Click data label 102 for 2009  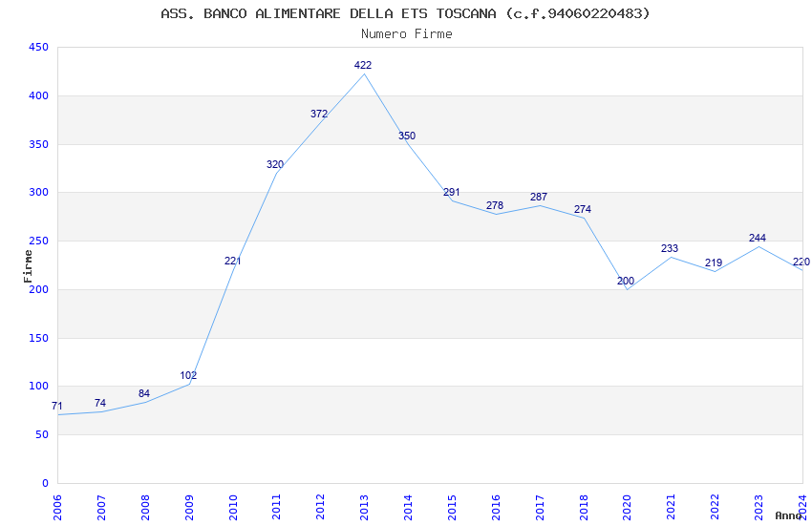pos(188,375)
